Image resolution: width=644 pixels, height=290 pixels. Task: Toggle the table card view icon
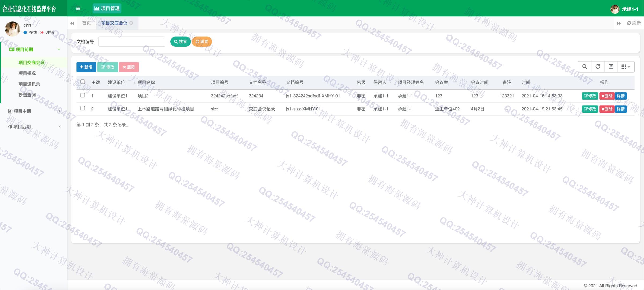[x=611, y=67]
